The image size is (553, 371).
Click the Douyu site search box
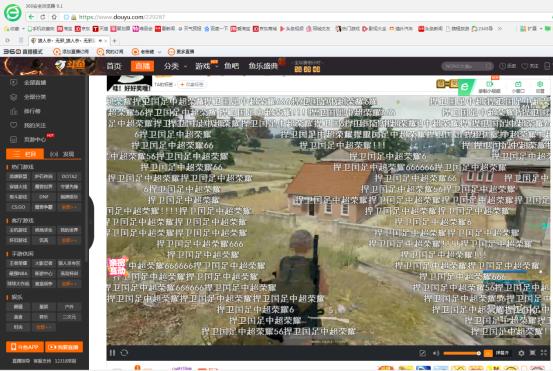tap(467, 66)
